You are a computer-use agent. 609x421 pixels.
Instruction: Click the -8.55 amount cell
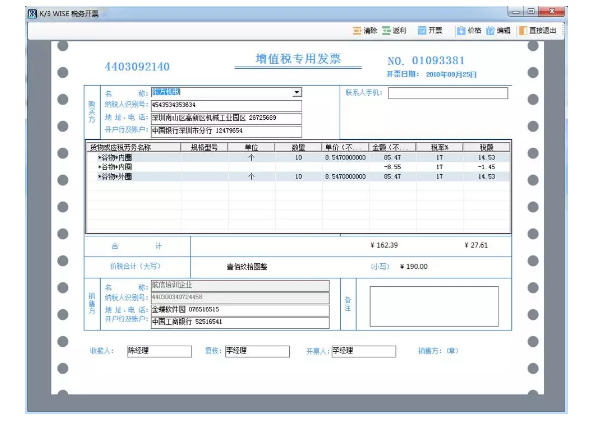click(x=393, y=167)
